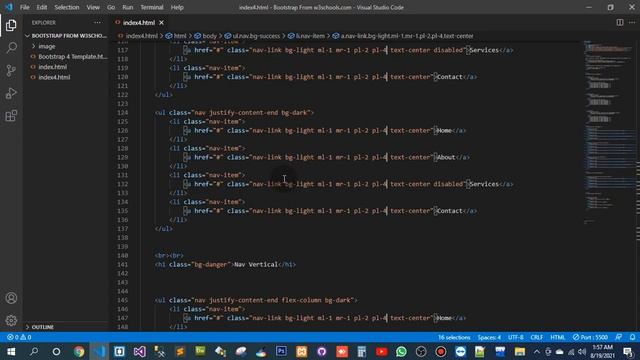Collapse BOOTSTRAP FROM W3SCHO... folder section
This screenshot has width=640, height=360.
pyautogui.click(x=67, y=36)
